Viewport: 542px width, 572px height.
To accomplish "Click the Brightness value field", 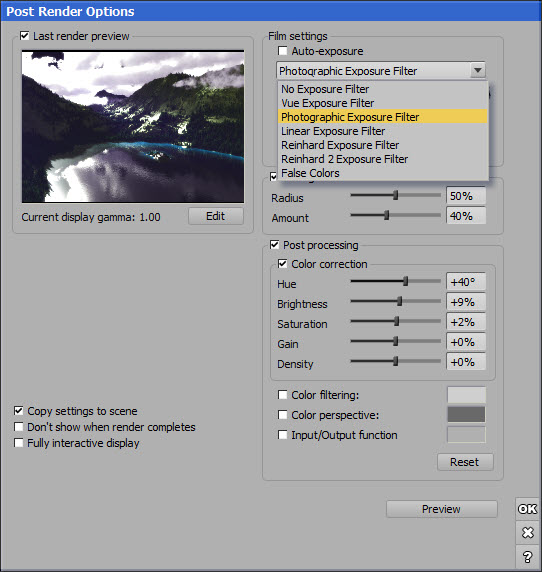I will pos(466,302).
